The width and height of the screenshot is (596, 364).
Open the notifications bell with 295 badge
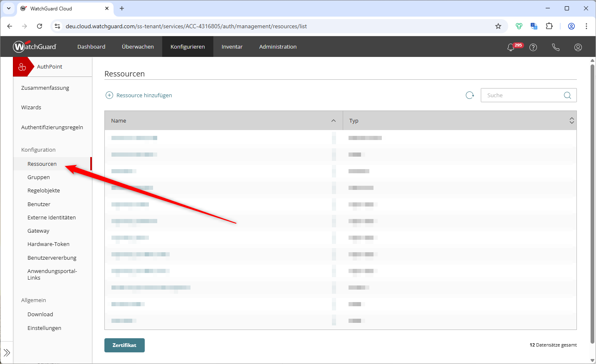coord(511,47)
